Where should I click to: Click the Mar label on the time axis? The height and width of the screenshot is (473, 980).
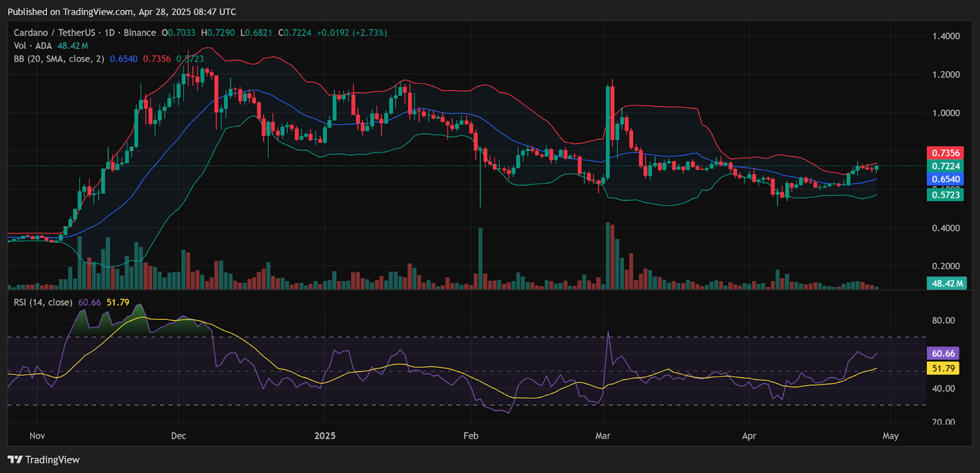click(x=603, y=436)
